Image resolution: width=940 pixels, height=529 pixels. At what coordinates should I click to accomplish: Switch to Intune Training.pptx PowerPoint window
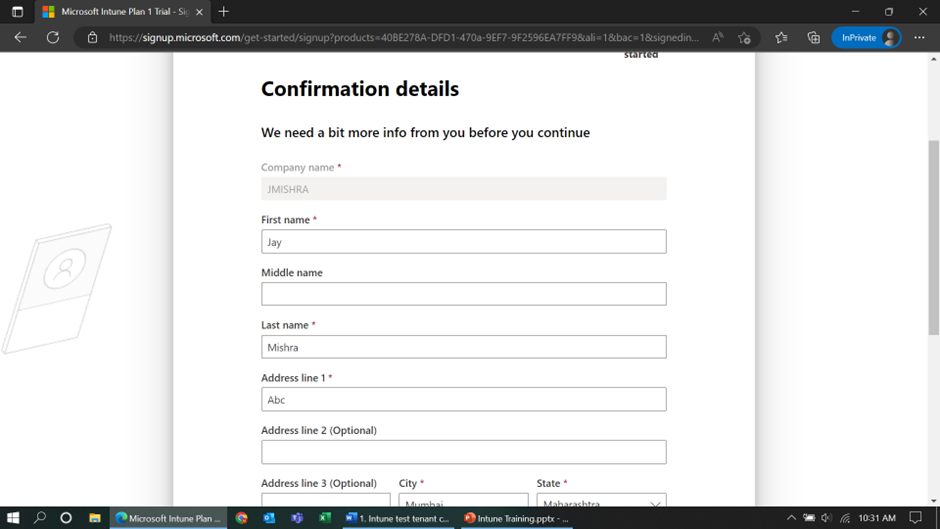(x=517, y=518)
